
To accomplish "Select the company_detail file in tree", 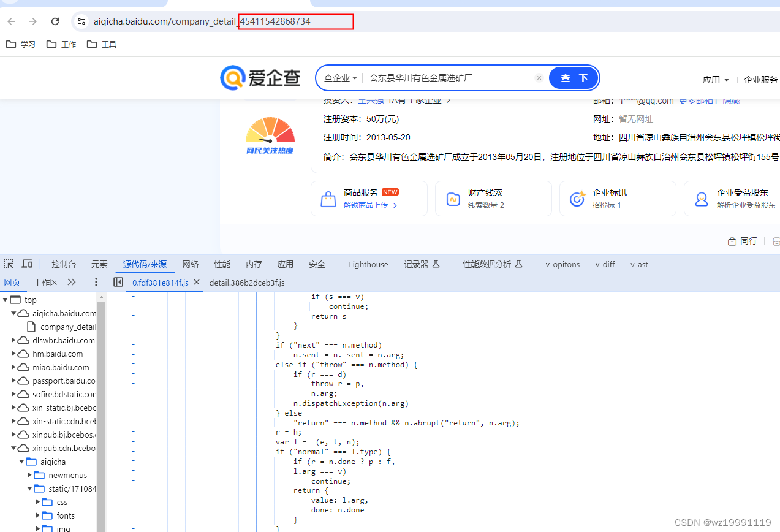I will [x=62, y=327].
